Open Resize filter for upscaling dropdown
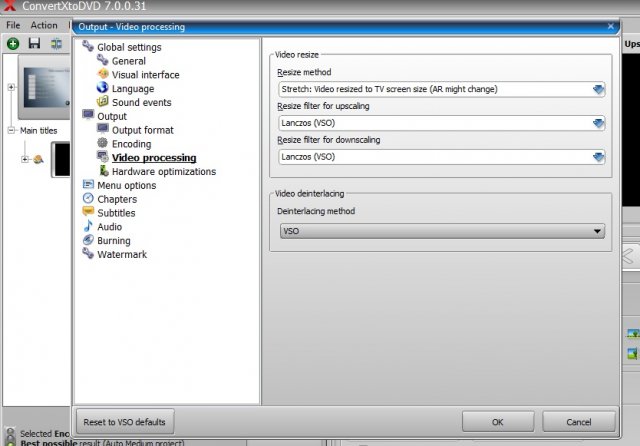The height and width of the screenshot is (446, 640). [598, 123]
